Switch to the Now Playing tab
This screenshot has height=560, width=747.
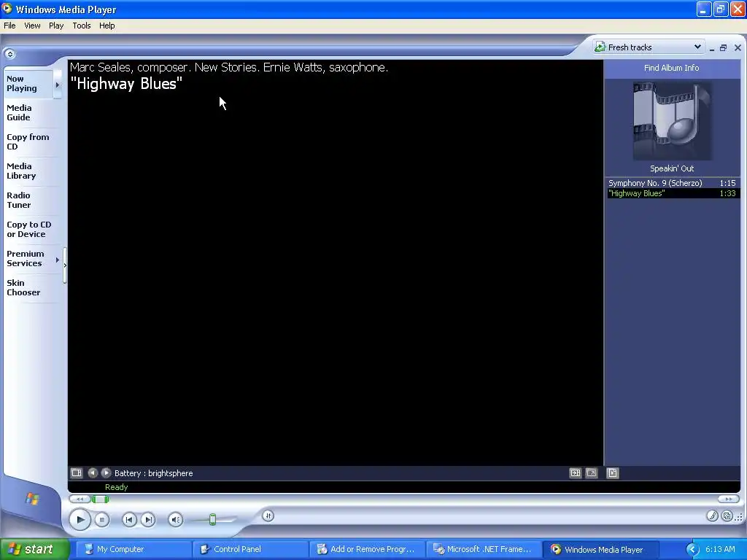coord(28,84)
